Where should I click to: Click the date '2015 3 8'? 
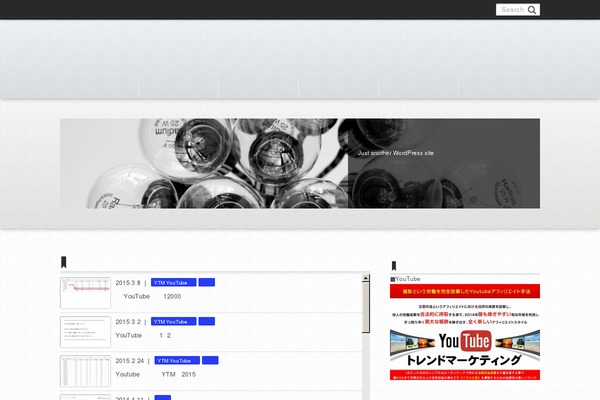click(128, 283)
